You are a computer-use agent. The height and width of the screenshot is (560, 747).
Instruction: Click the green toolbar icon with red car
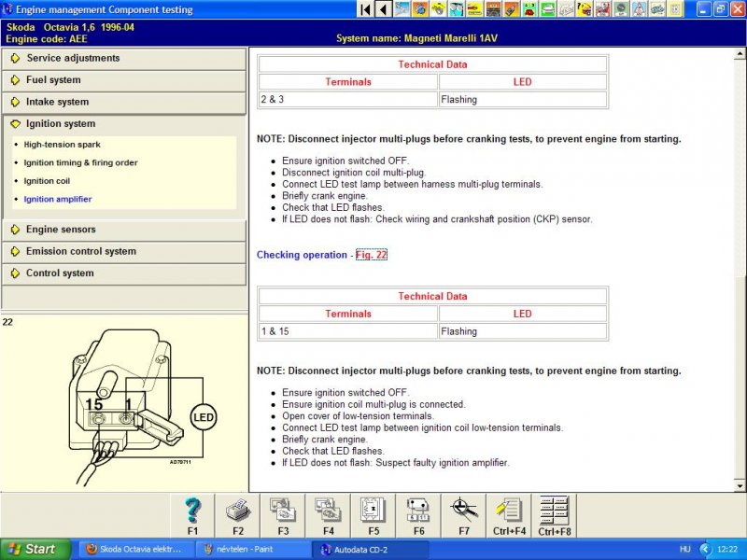click(529, 9)
